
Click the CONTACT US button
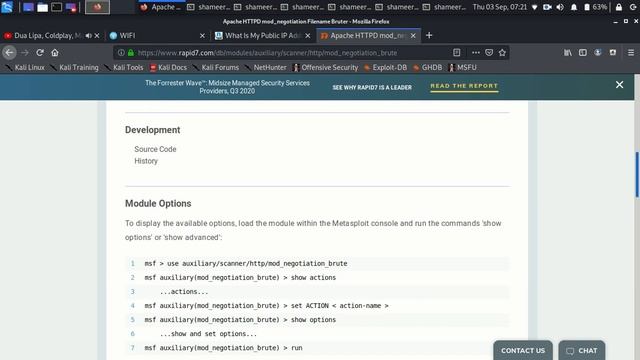pyautogui.click(x=523, y=351)
